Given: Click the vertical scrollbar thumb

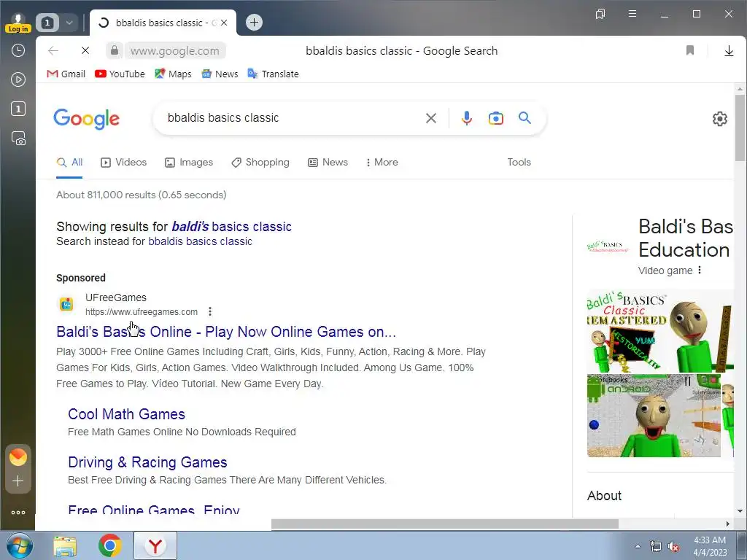Looking at the screenshot, I should (x=740, y=128).
